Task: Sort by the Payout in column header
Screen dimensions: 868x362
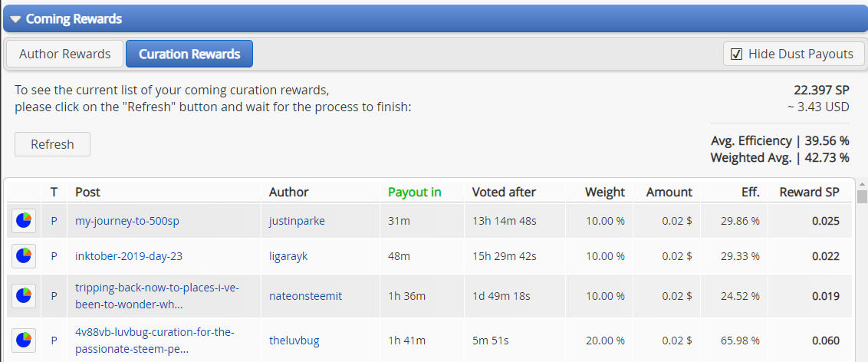Action: (x=415, y=192)
